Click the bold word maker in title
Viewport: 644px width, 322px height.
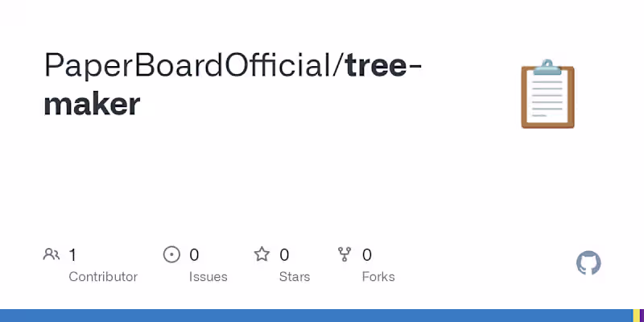92,104
